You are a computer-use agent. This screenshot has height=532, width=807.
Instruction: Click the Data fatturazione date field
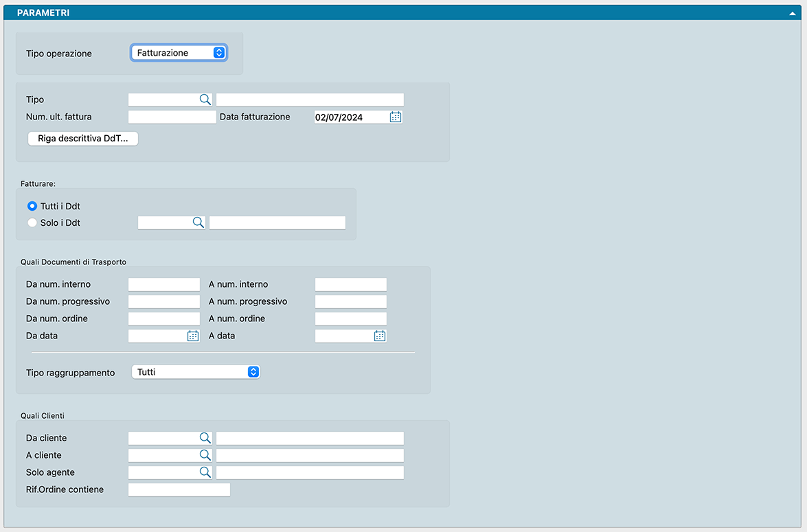click(350, 117)
